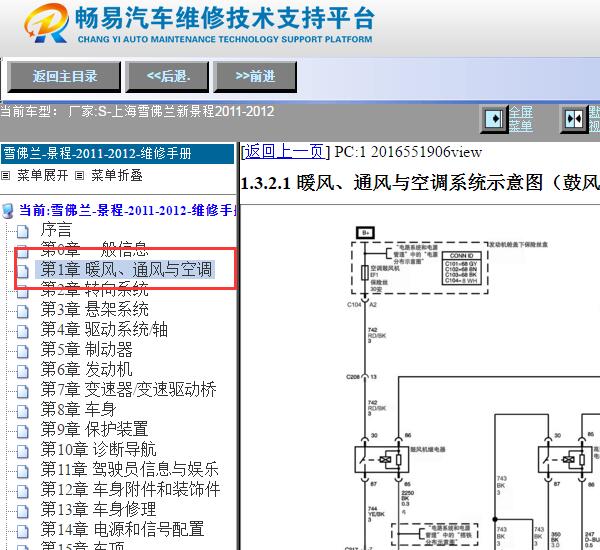Click the CONN ID table in diagram
This screenshot has width=600, height=550.
(461, 268)
